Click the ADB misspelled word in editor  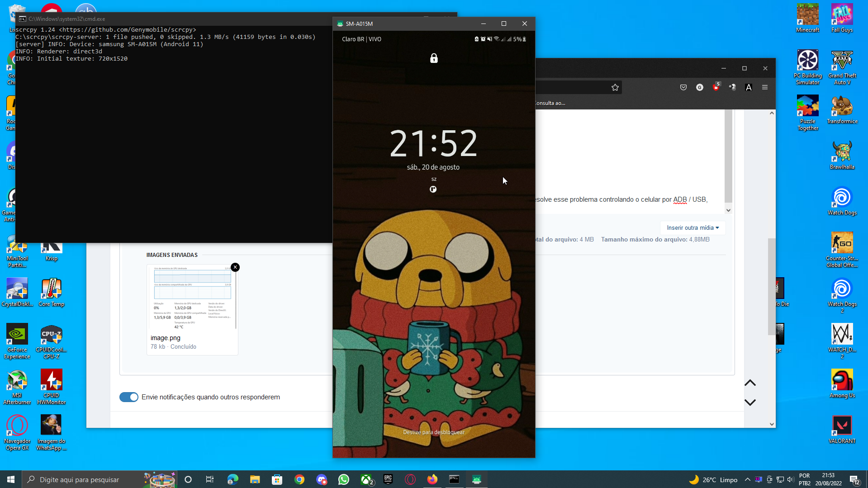click(680, 199)
